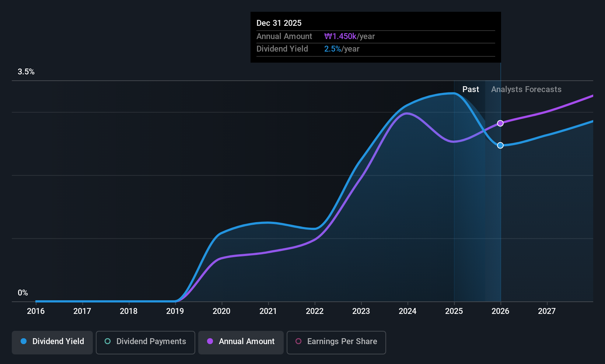Image resolution: width=605 pixels, height=364 pixels.
Task: Enable the Dividend Payments legend series
Action: [146, 342]
